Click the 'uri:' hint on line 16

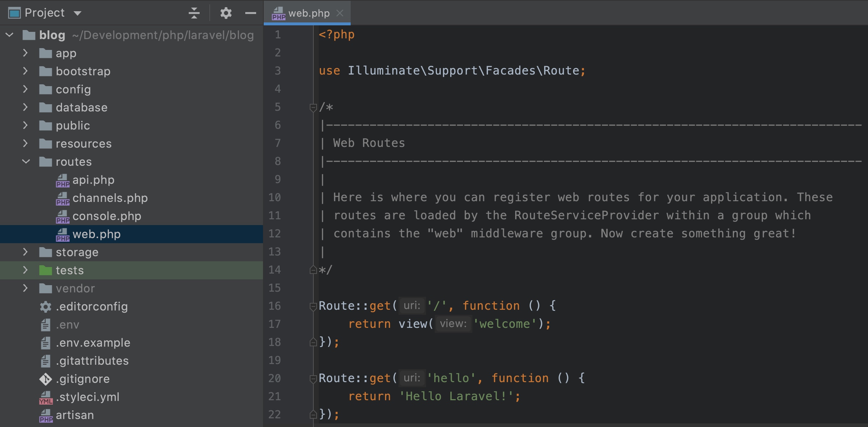[412, 306]
